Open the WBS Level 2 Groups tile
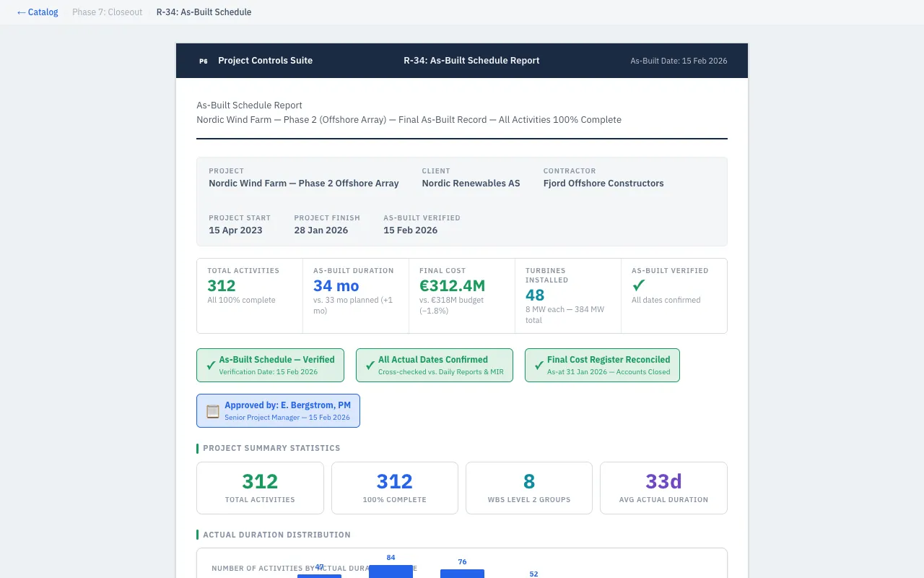This screenshot has width=924, height=578. coord(529,488)
